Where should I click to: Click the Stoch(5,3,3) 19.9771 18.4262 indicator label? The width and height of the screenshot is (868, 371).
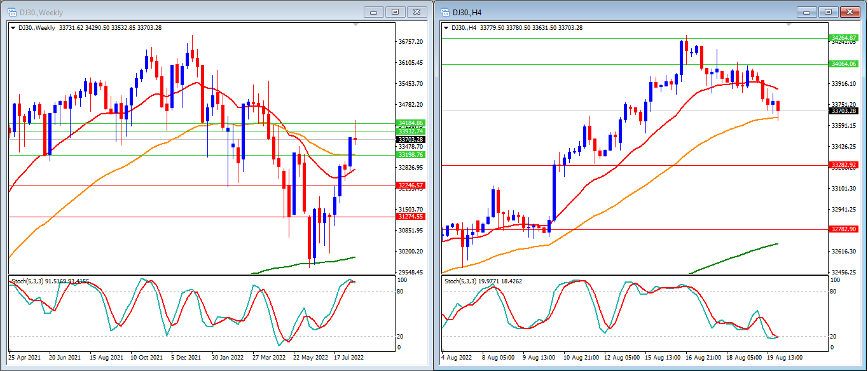483,281
